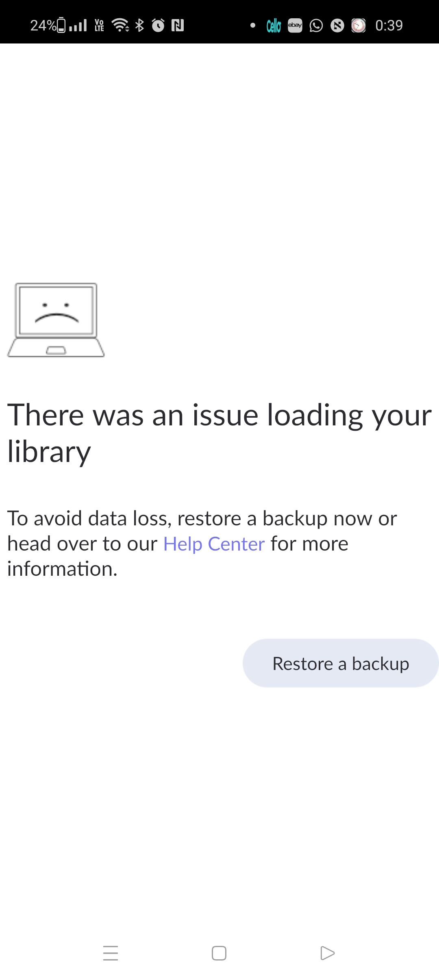Tap the 0:39 time display
Screen dimensions: 439x980
point(389,26)
